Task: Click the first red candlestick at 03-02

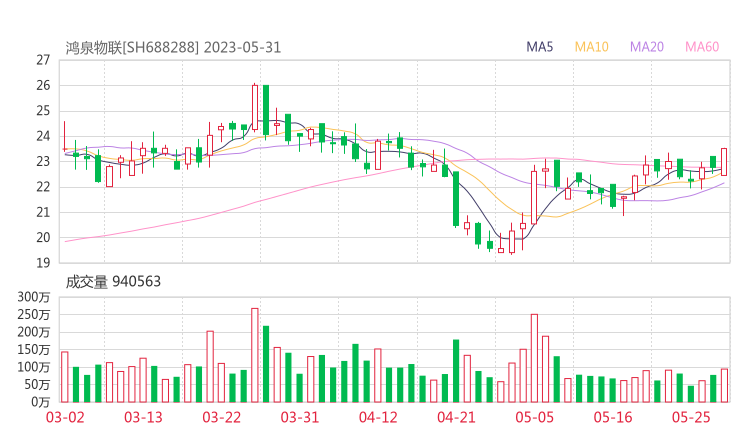Action: 65,137
